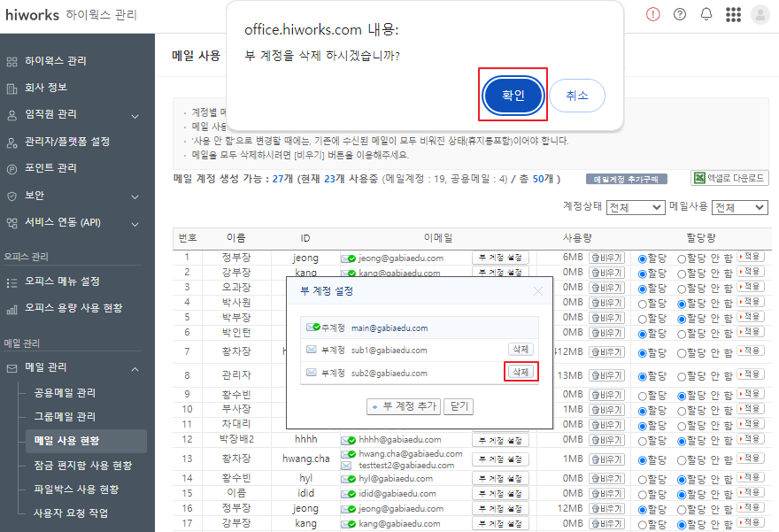Image resolution: width=779 pixels, height=532 pixels.
Task: Click 적용 for row 7 황차장
Action: click(x=751, y=351)
